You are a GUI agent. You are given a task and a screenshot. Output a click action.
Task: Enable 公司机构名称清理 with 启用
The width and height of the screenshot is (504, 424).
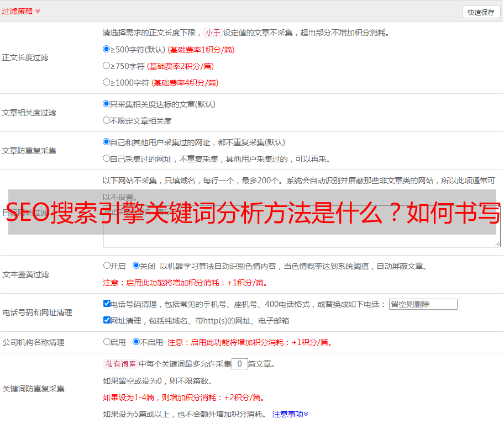pos(107,342)
